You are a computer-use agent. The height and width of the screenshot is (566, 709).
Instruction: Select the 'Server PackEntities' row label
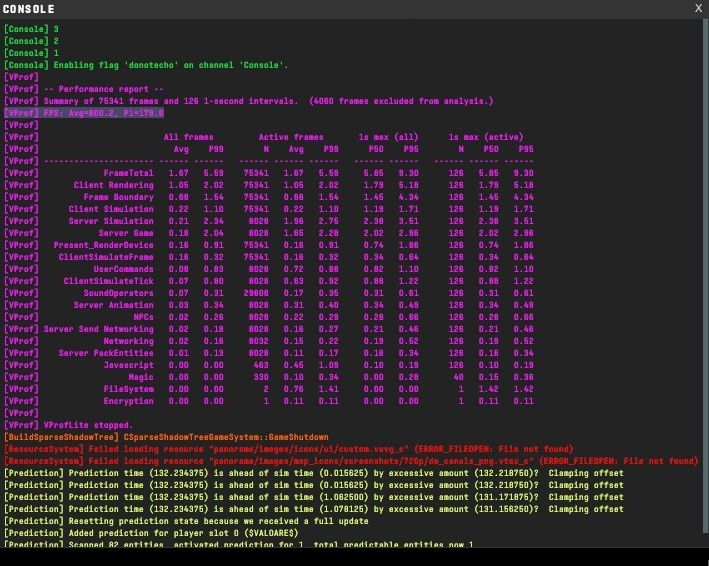pyautogui.click(x=106, y=353)
